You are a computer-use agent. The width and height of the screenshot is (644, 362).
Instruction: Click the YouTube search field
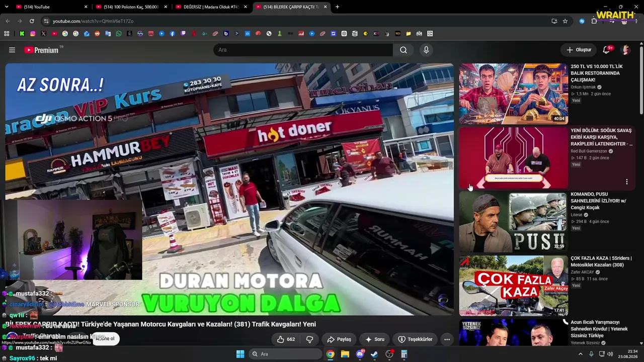point(303,50)
